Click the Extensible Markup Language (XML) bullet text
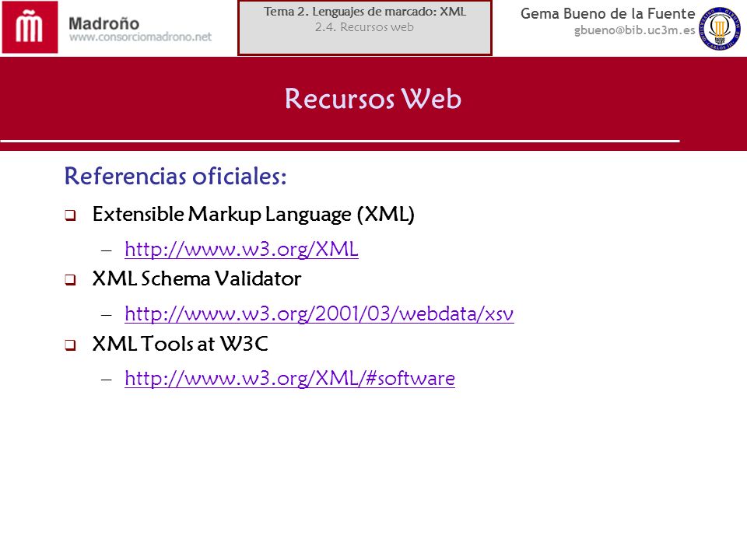747x560 pixels. click(x=254, y=215)
